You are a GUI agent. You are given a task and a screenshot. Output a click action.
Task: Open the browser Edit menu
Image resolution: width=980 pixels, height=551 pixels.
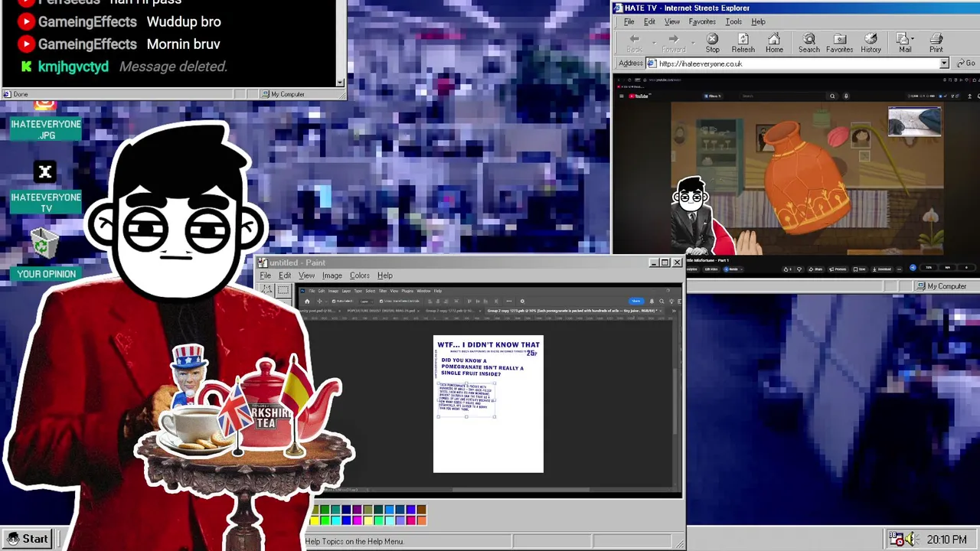[x=649, y=21]
